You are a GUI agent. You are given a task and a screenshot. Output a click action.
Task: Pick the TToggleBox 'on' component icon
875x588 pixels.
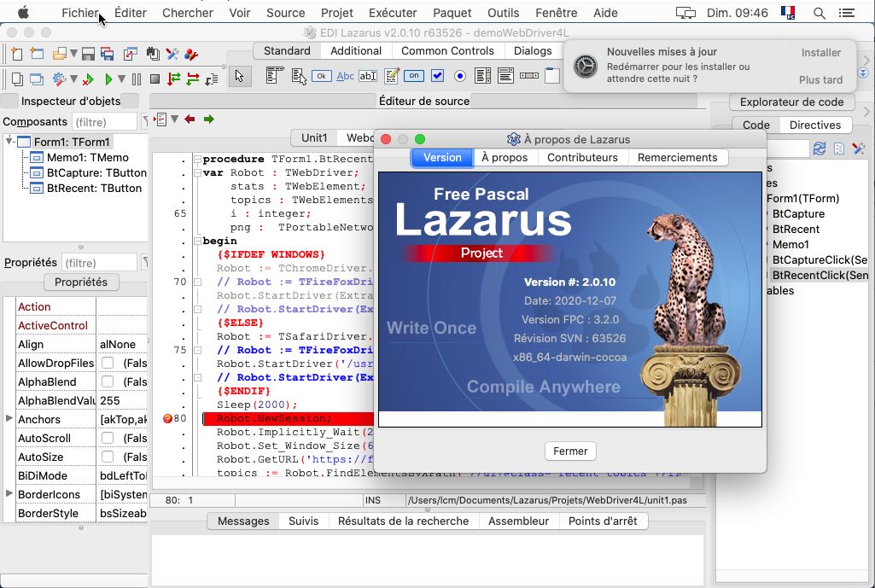point(413,75)
